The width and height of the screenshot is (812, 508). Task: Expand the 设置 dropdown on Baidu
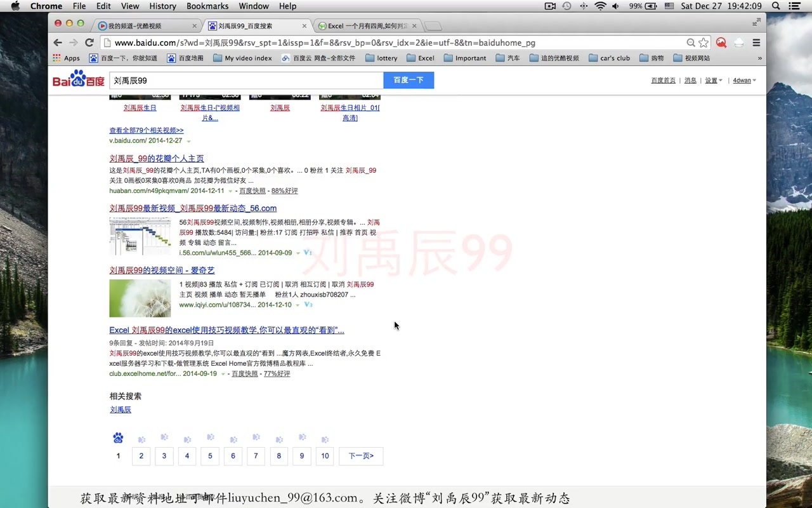pyautogui.click(x=713, y=81)
